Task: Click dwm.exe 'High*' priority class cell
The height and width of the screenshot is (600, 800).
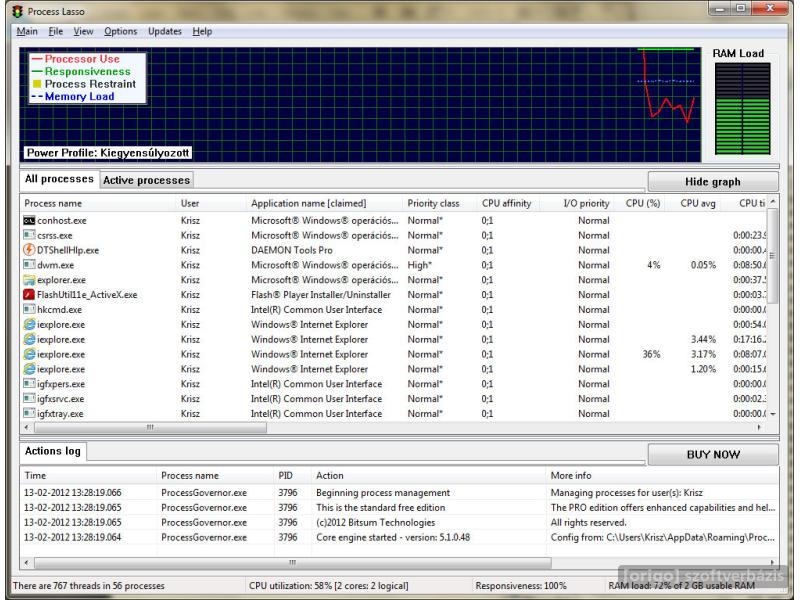Action: [x=420, y=265]
